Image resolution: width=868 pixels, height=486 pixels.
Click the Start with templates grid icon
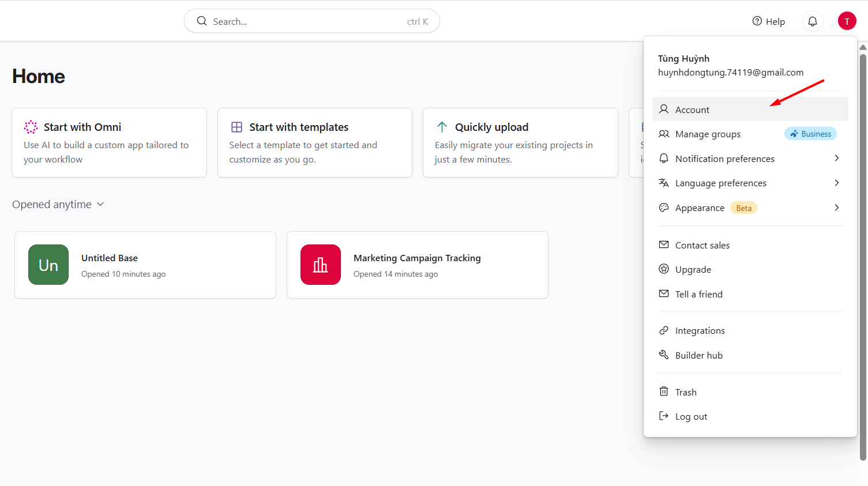point(236,126)
